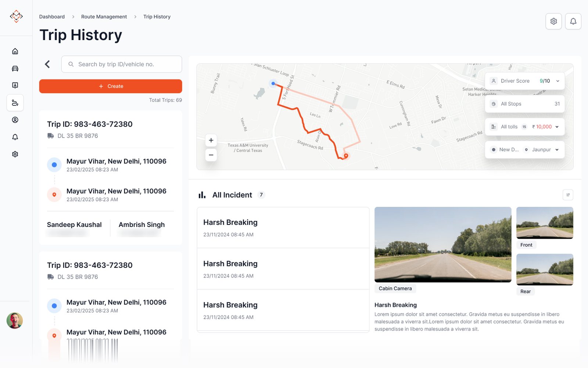Select the third Harsh Breaking incident
The image size is (588, 368).
pos(283,310)
